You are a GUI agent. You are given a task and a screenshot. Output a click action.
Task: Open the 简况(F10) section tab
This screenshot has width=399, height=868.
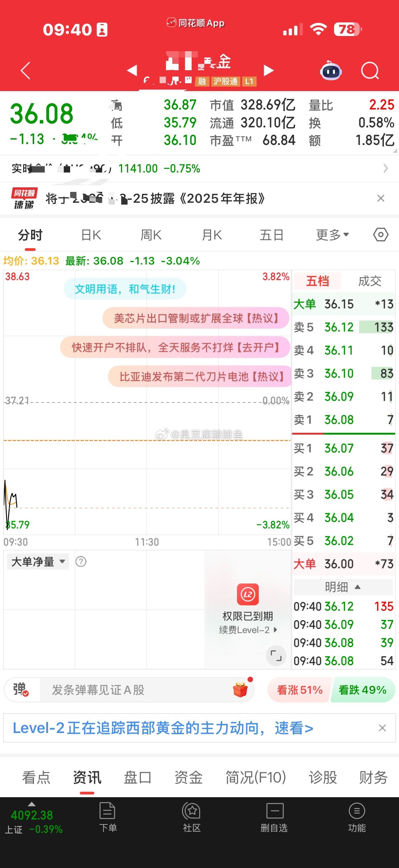(x=256, y=778)
